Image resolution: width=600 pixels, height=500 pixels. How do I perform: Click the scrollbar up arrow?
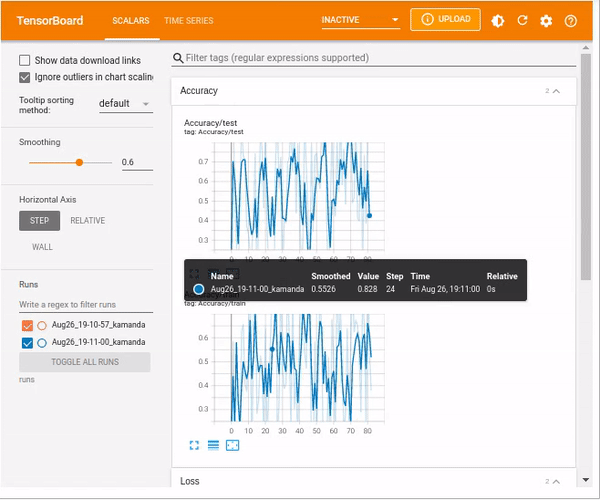[586, 47]
